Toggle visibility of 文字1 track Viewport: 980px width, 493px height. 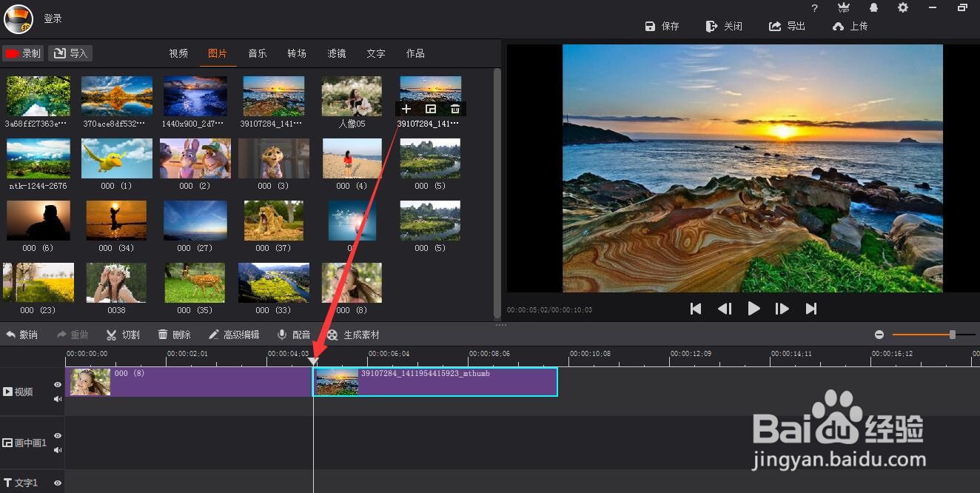click(x=58, y=483)
